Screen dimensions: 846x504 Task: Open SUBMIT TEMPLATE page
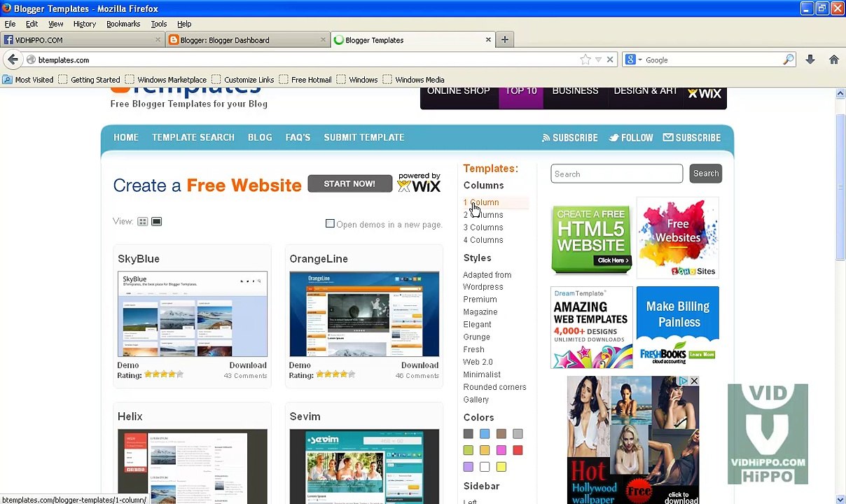pos(364,138)
